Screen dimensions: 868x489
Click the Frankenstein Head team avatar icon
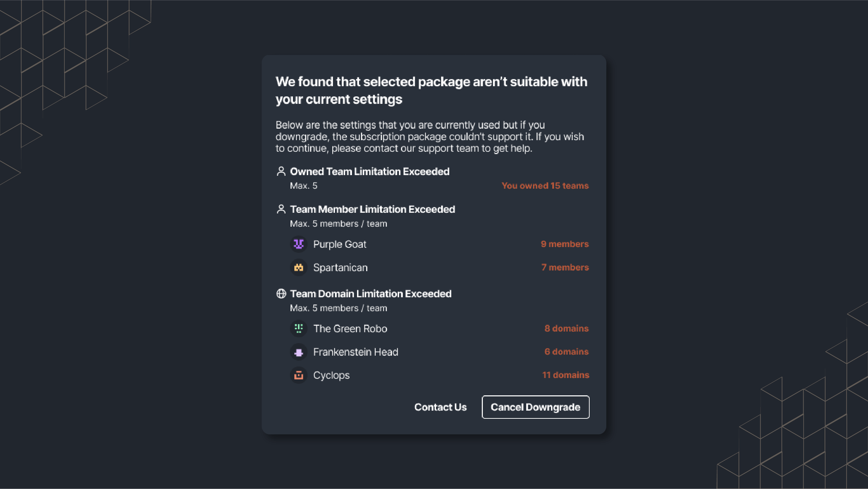(299, 352)
